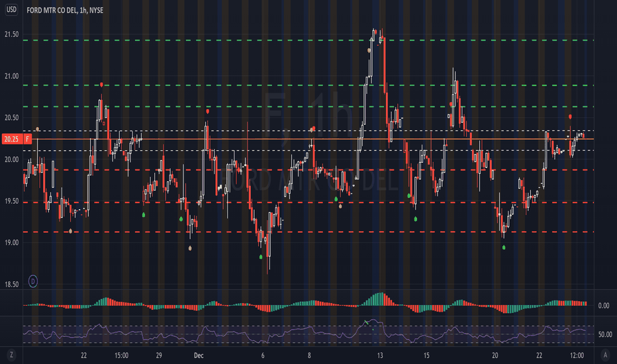Click the 13 date label on the time axis
This screenshot has width=617, height=364.
[x=380, y=355]
